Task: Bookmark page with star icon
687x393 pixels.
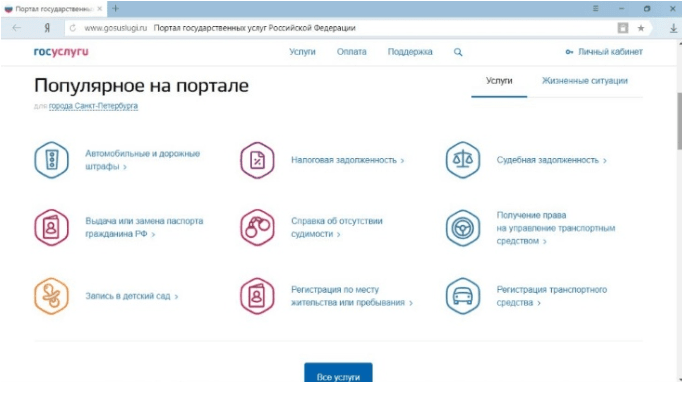Action: pos(641,28)
